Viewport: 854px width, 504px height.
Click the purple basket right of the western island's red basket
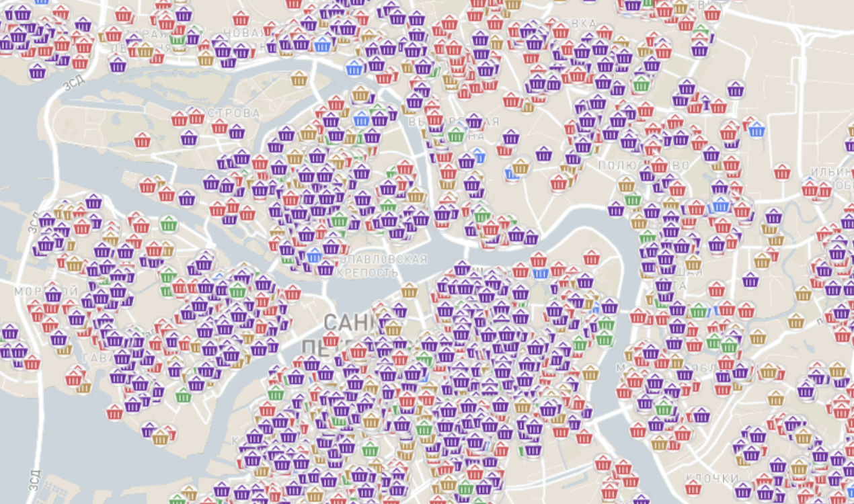(189, 138)
